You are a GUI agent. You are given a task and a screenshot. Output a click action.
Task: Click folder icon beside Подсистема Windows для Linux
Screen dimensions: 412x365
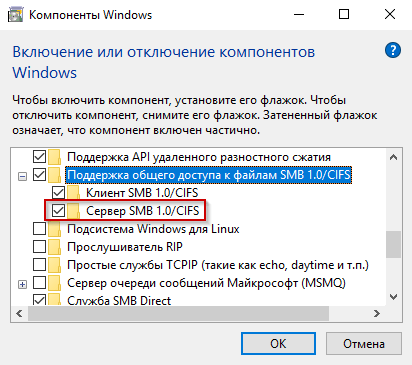pyautogui.click(x=55, y=229)
